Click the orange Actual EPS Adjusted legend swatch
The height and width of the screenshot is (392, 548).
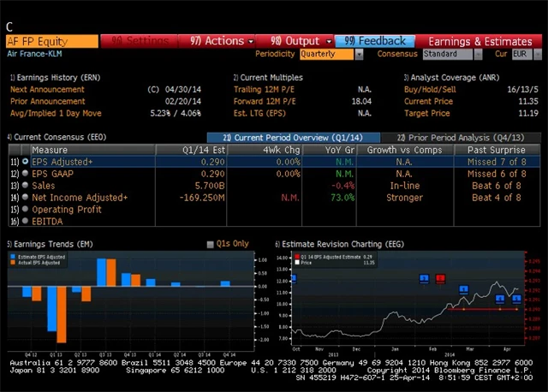tap(13, 263)
